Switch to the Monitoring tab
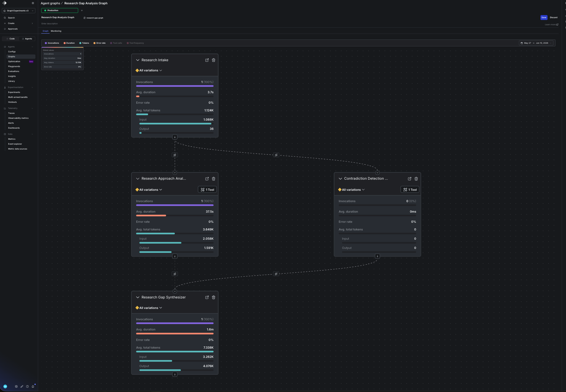Image resolution: width=566 pixels, height=392 pixels. (56, 31)
